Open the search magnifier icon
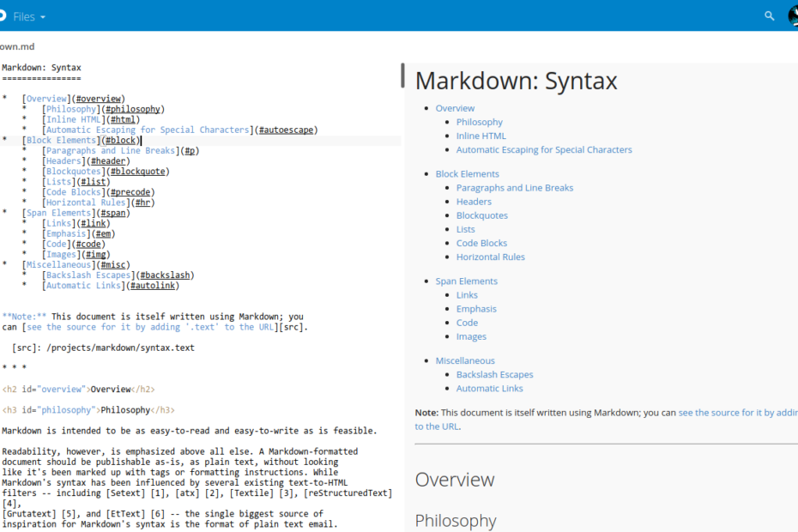Screen dimensions: 798x532 coord(769,16)
